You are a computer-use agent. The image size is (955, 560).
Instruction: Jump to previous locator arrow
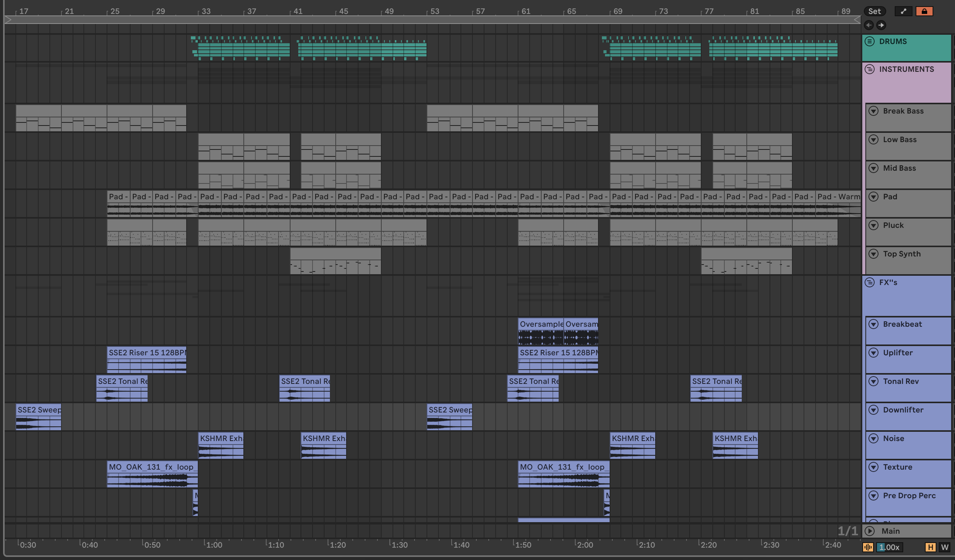(869, 25)
